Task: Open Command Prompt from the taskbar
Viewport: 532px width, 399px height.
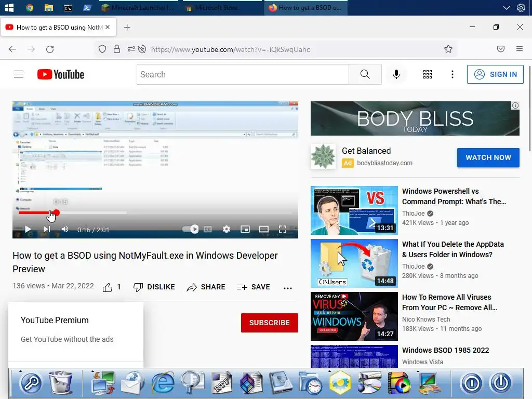Action: click(x=68, y=8)
